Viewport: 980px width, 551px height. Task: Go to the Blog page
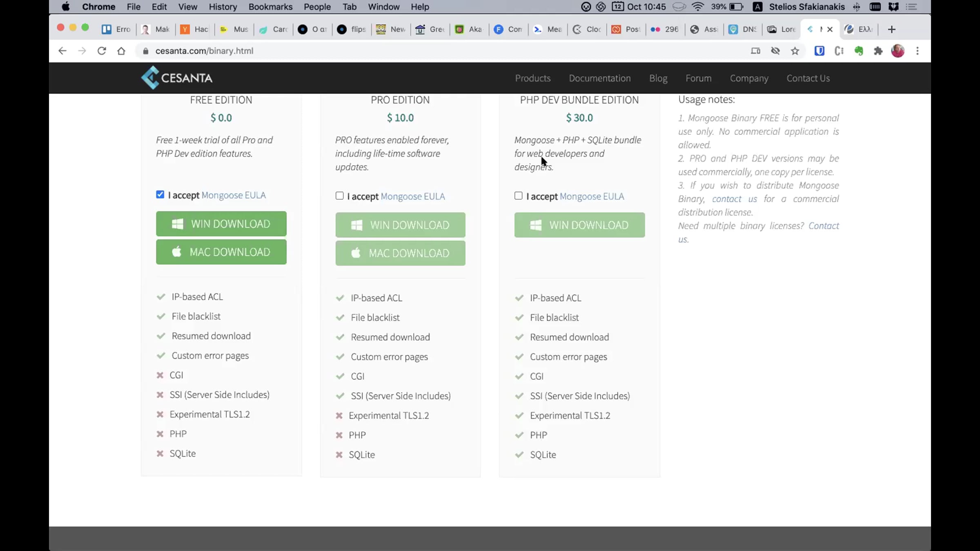(658, 78)
